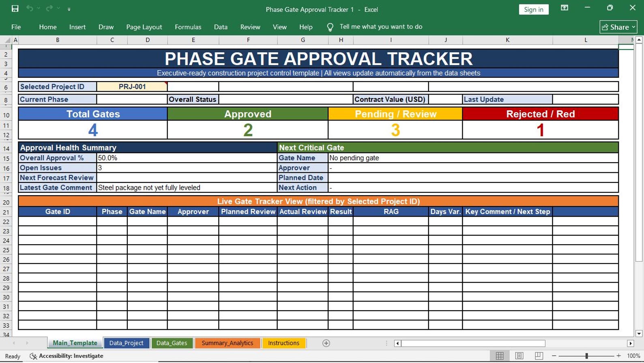644x363 pixels.
Task: Click the Last Update label cell
Action: point(507,99)
